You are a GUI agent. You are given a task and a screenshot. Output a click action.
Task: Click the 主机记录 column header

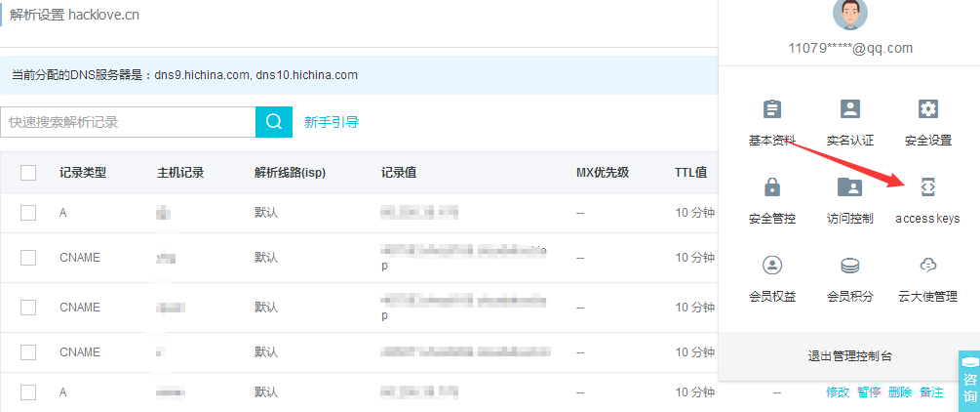[180, 173]
